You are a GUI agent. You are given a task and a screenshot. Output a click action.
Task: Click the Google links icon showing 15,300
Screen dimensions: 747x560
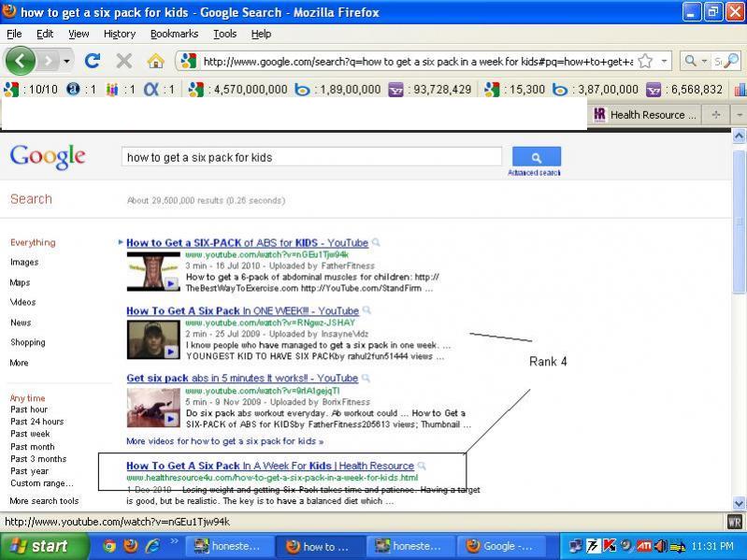pyautogui.click(x=492, y=90)
